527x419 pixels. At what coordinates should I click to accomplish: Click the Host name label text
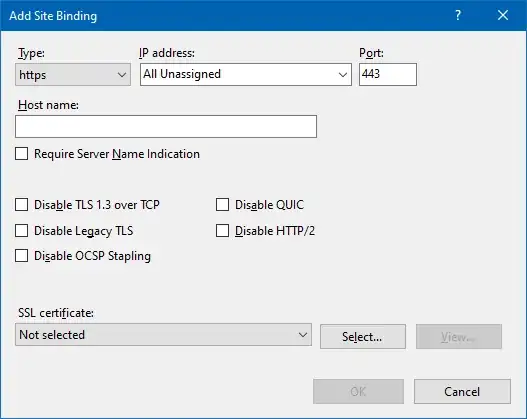coord(48,105)
